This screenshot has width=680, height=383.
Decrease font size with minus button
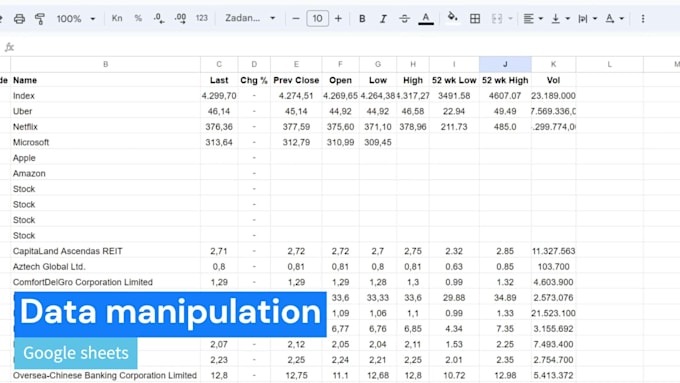[296, 19]
